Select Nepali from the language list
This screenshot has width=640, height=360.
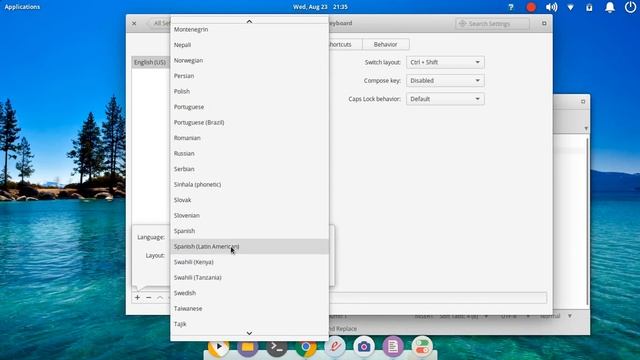click(249, 45)
